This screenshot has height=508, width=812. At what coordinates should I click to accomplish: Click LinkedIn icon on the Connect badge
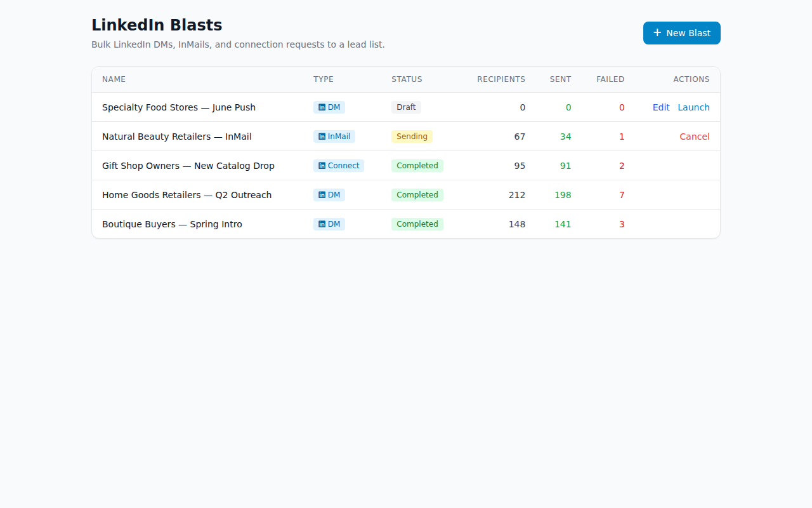(x=322, y=166)
